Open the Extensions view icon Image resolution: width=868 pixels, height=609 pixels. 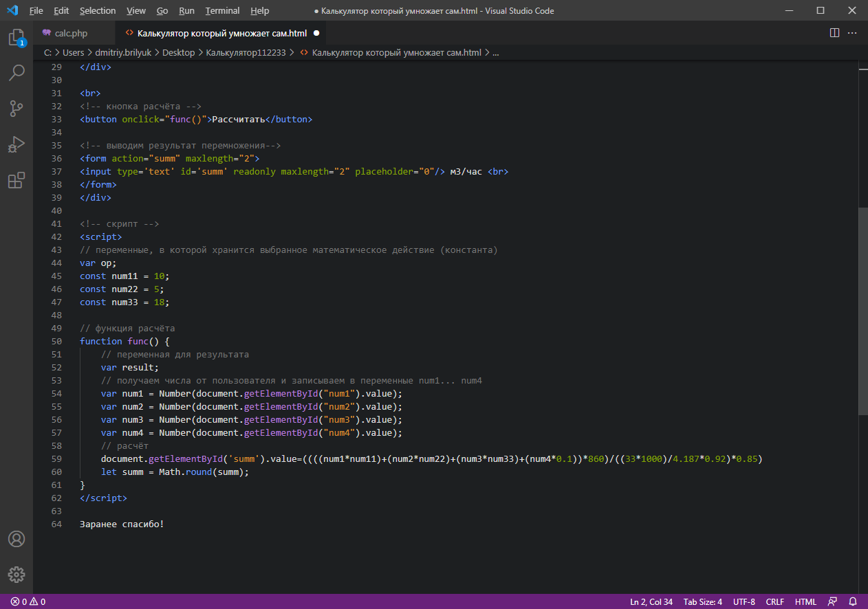[x=17, y=180]
